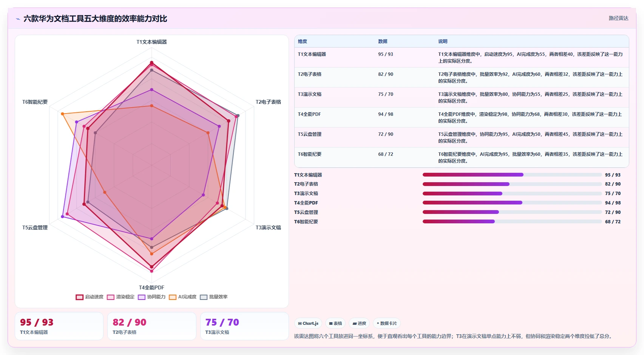The image size is (644, 355).
Task: Click the dashboard title 六款华为文档工具五大维度的效率能力对比
Action: (x=95, y=18)
